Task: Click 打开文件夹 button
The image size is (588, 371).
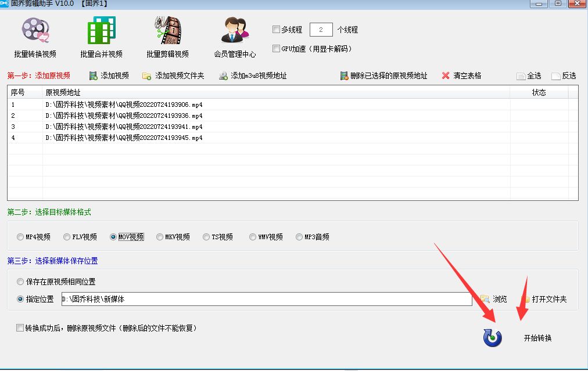Action: (549, 299)
